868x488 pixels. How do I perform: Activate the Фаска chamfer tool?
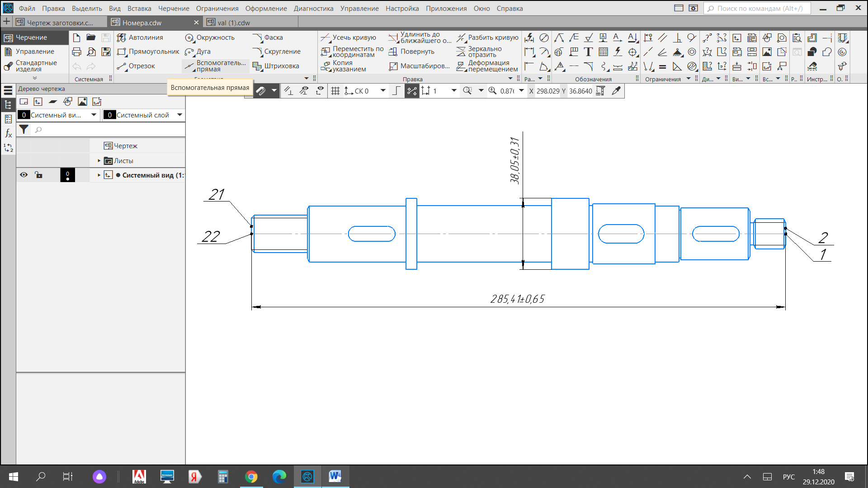tap(268, 38)
